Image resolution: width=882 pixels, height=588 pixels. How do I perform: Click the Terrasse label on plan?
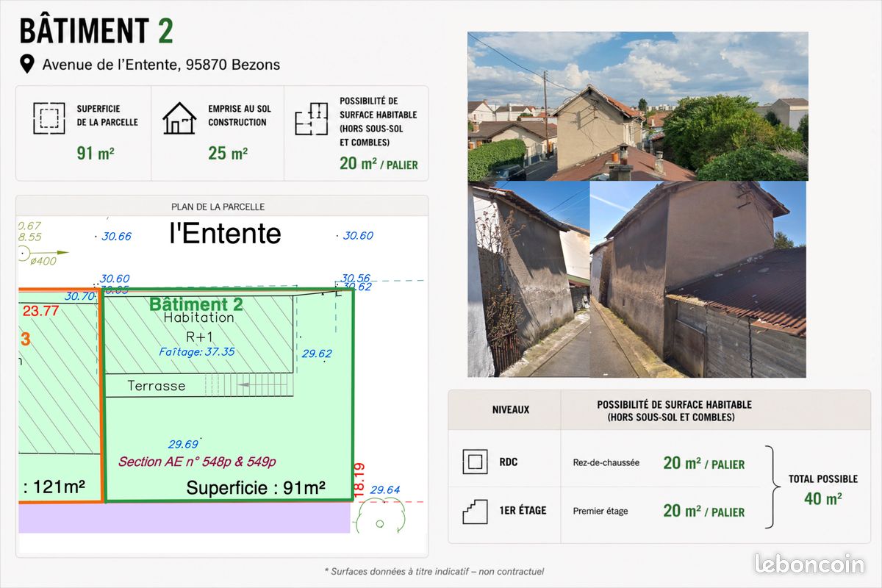point(157,385)
